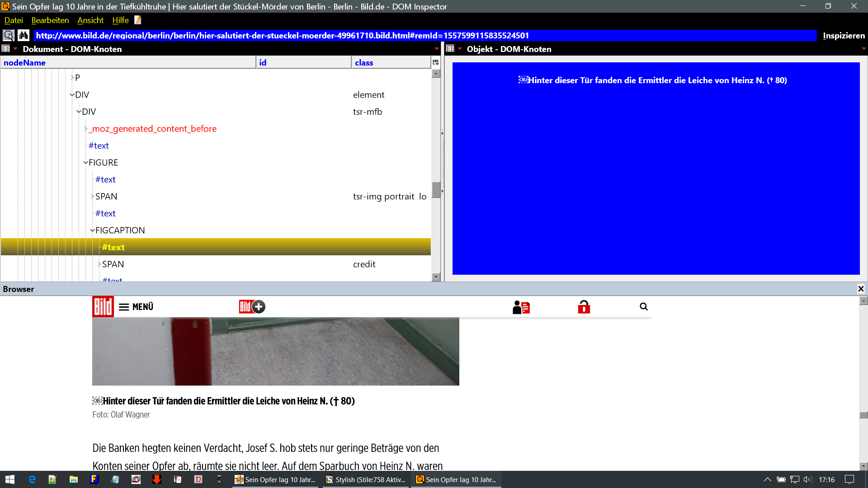Screen dimensions: 868x488
Task: Collapse the FIGURE tree node
Action: click(85, 163)
